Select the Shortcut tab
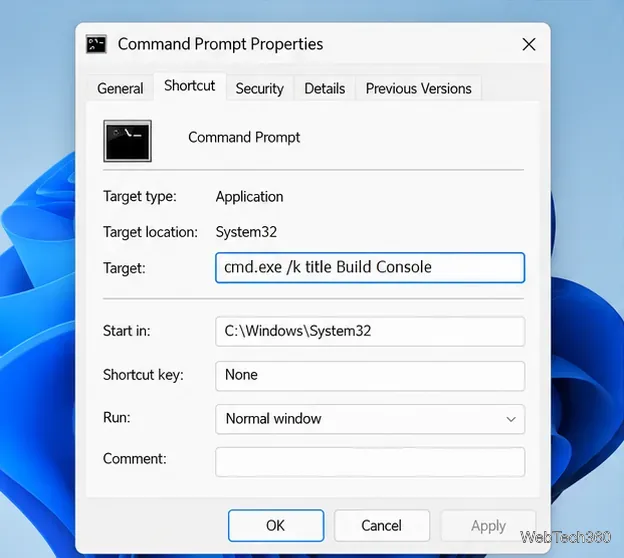624x558 pixels. pyautogui.click(x=190, y=86)
